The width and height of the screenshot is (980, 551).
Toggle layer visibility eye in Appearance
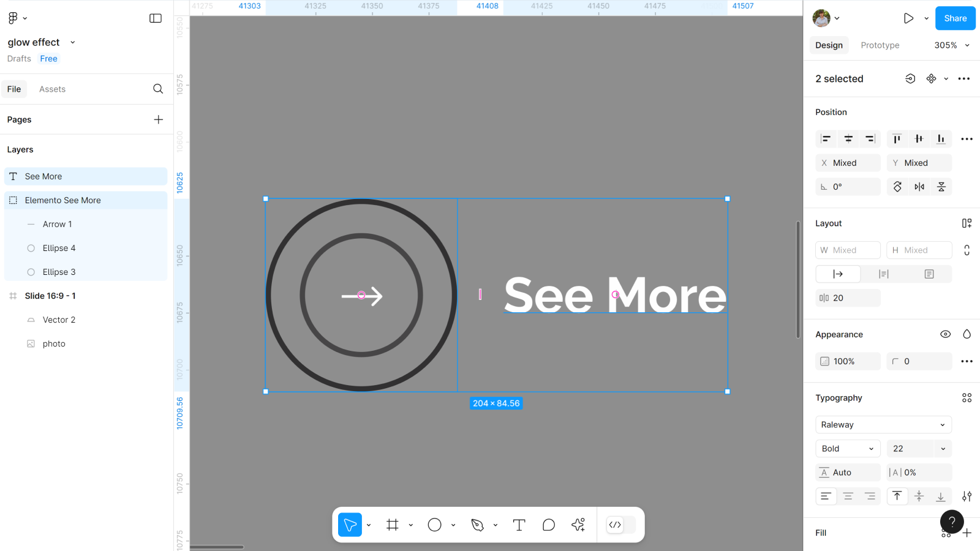click(x=945, y=334)
